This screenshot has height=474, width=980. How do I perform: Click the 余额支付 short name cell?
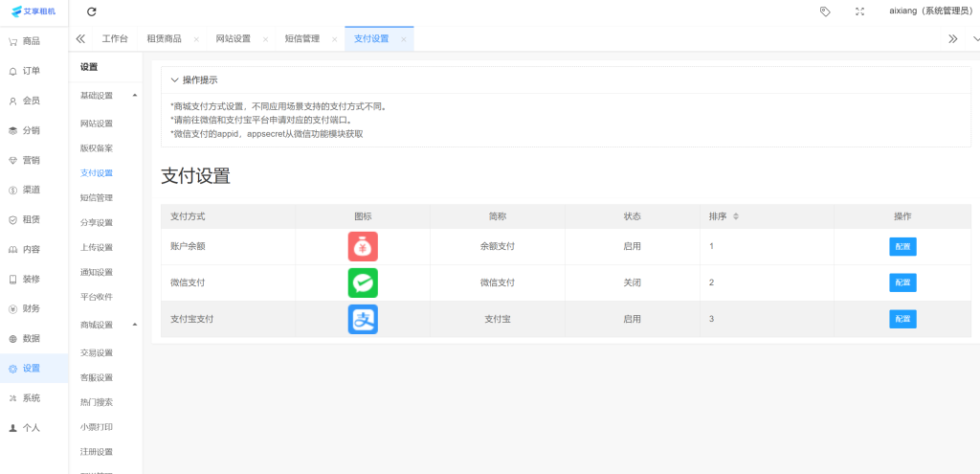[498, 246]
